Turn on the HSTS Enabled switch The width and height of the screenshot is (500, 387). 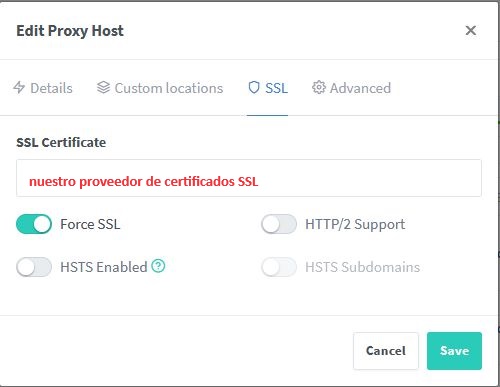click(x=34, y=267)
